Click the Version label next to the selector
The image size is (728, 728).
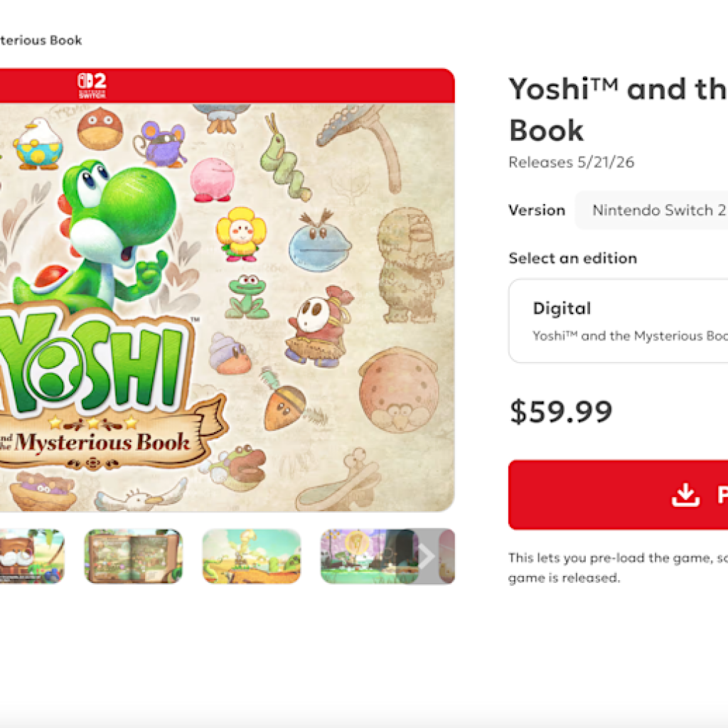(x=537, y=210)
